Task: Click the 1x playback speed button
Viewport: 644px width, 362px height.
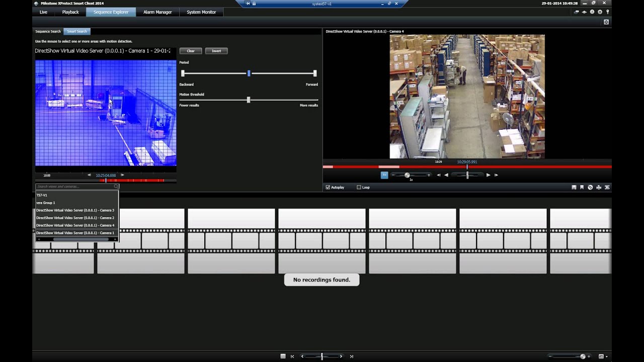Action: coord(384,175)
